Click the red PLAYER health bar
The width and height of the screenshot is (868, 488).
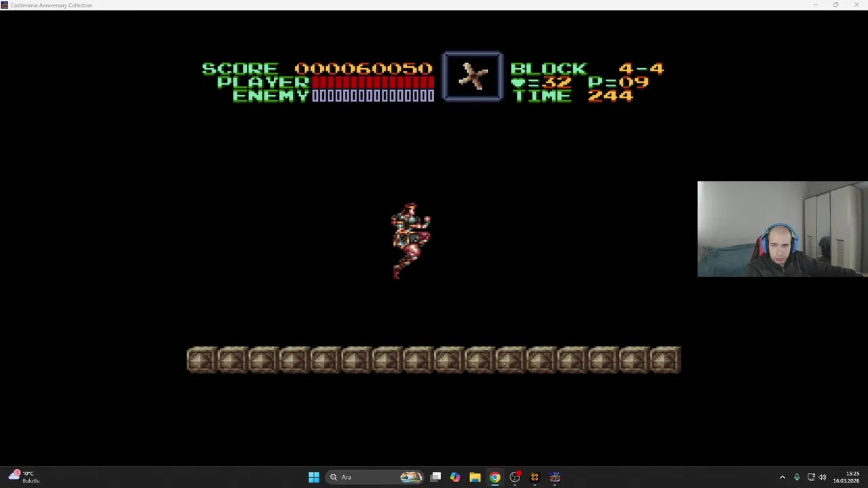point(373,82)
